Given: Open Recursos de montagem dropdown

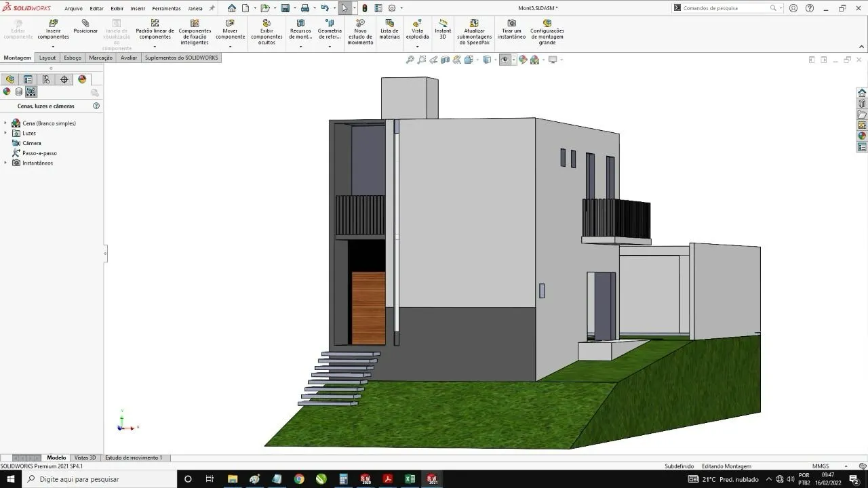Looking at the screenshot, I should tap(300, 47).
